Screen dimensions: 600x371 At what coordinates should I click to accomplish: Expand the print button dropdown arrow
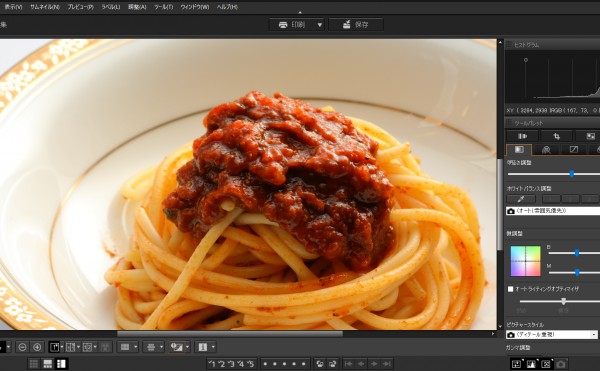320,25
